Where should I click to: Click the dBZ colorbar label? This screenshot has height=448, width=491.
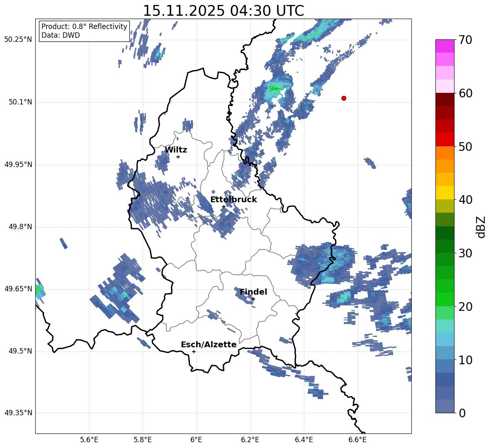[481, 227]
